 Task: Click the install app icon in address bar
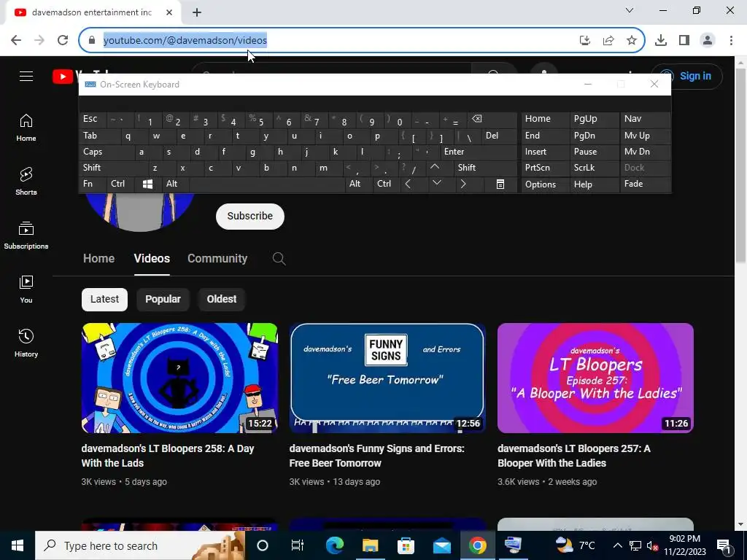click(585, 41)
